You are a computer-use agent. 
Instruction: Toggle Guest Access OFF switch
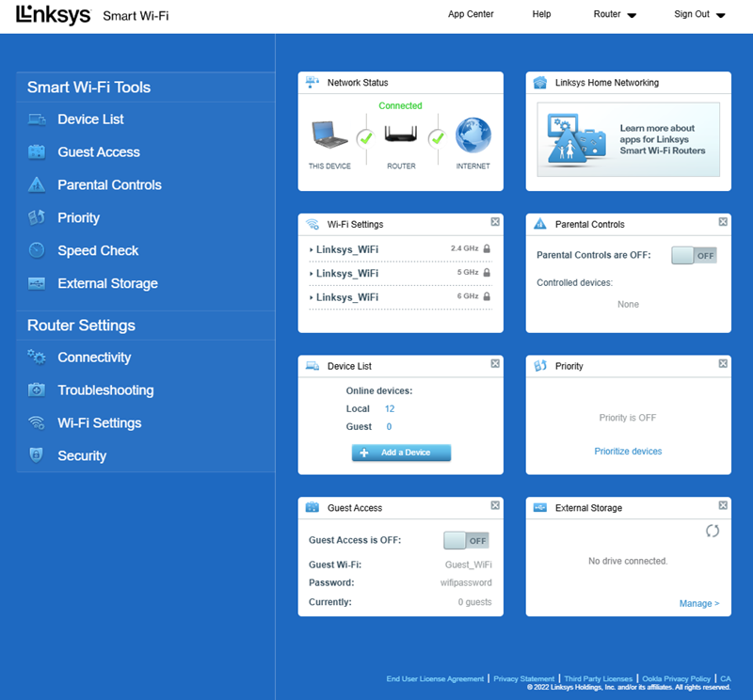pos(466,541)
